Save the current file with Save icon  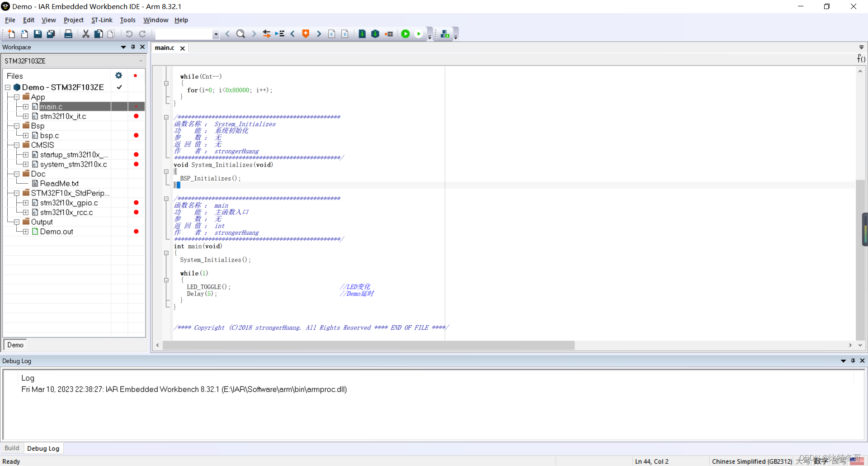point(38,34)
